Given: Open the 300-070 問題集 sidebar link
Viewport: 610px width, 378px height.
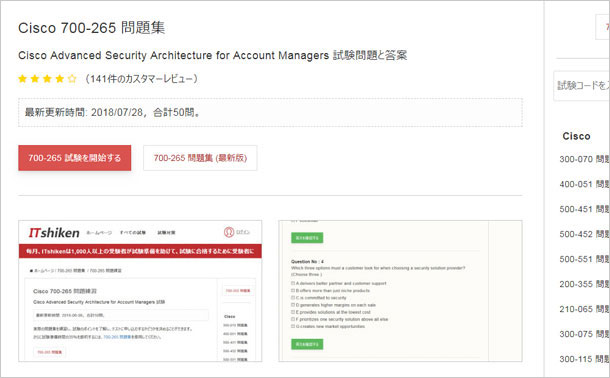Looking at the screenshot, I should (x=584, y=159).
